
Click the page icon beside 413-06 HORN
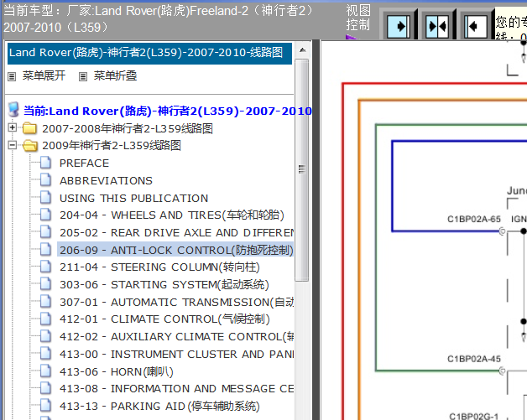tap(45, 371)
